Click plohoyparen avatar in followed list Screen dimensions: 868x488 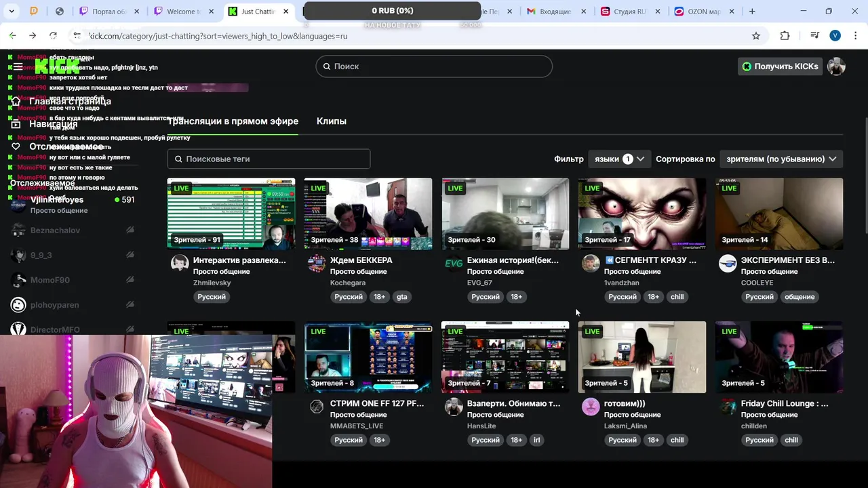[18, 305]
